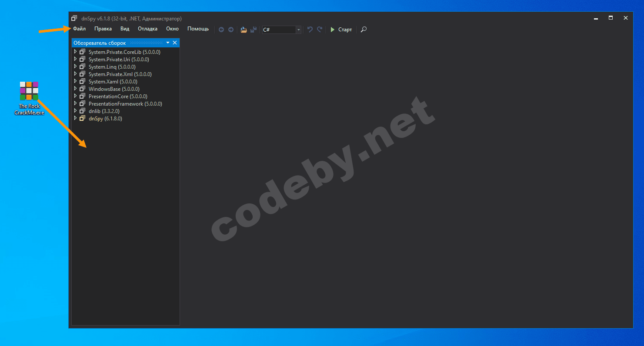The height and width of the screenshot is (346, 644).
Task: Open the Отладка menu
Action: tap(147, 29)
